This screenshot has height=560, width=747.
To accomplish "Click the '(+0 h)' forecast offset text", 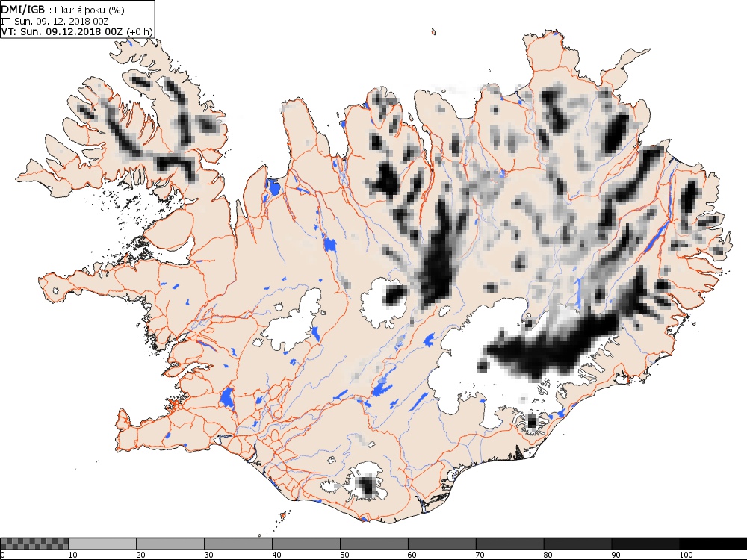I will pyautogui.click(x=139, y=32).
